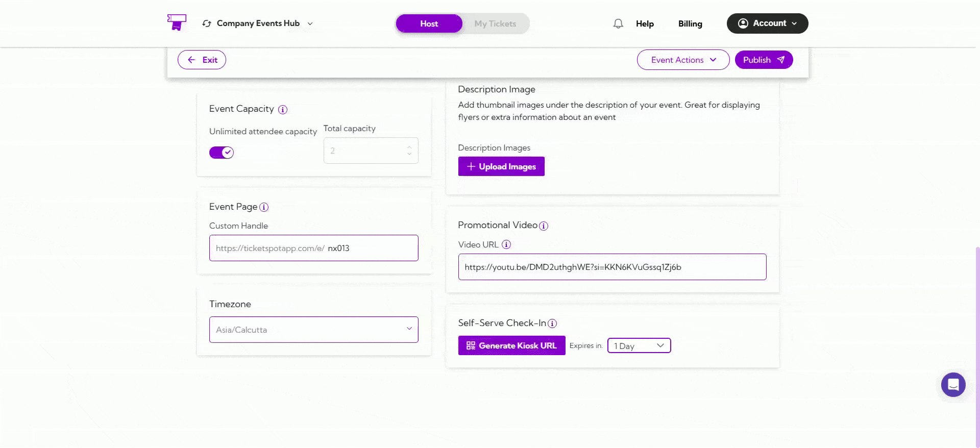980x448 pixels.
Task: Click the 'Custom Handle' label
Action: coord(238,226)
